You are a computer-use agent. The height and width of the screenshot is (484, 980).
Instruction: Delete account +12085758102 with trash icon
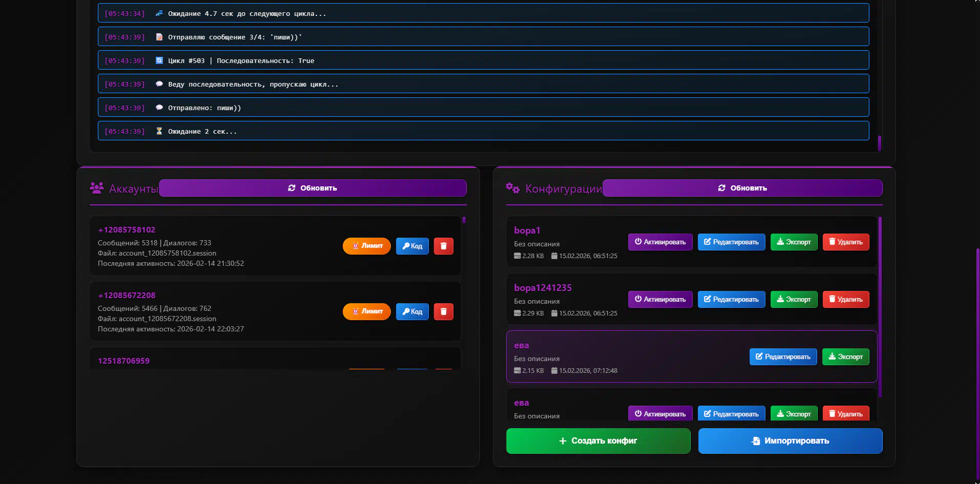pos(443,246)
